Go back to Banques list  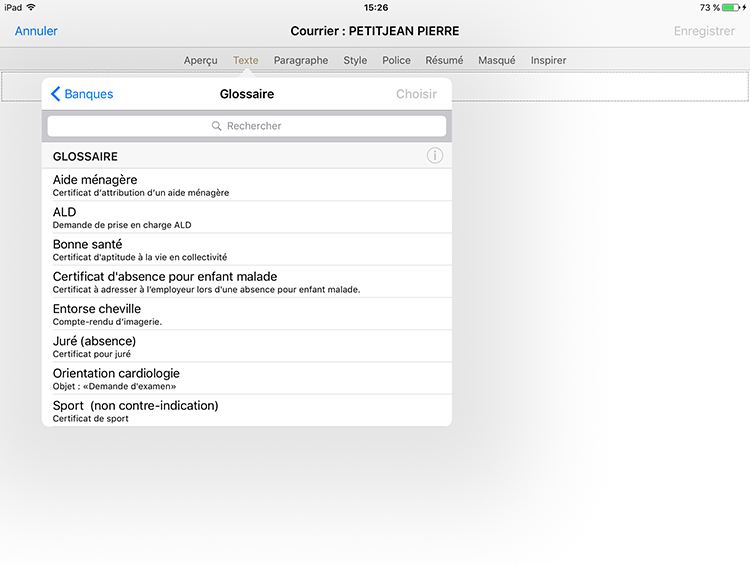point(82,94)
